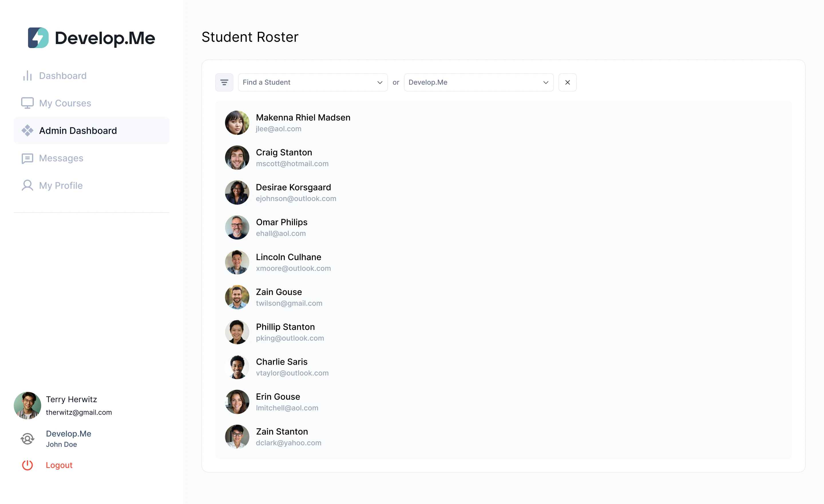Select student Craig Stanton from the roster
This screenshot has height=504, width=824.
[284, 152]
